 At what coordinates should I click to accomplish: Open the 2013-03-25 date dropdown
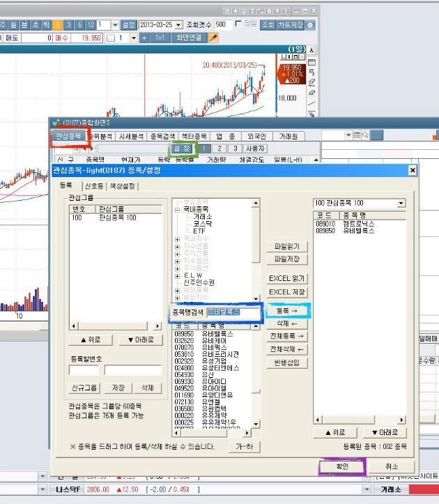tap(179, 25)
